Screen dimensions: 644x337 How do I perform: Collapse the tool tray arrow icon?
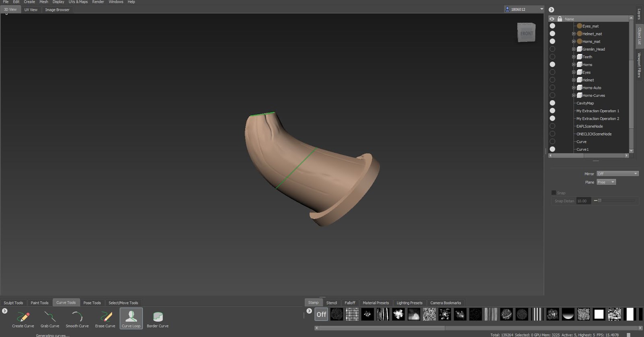pos(5,311)
